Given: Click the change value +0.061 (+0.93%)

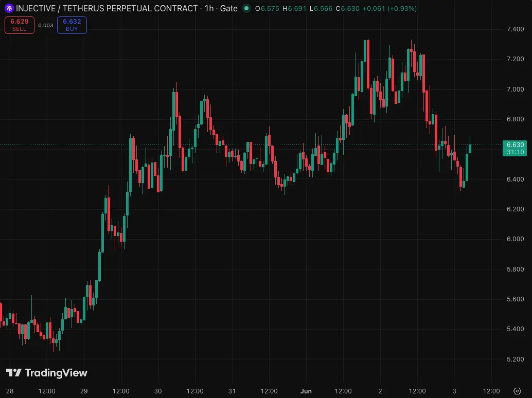Looking at the screenshot, I should [x=389, y=8].
